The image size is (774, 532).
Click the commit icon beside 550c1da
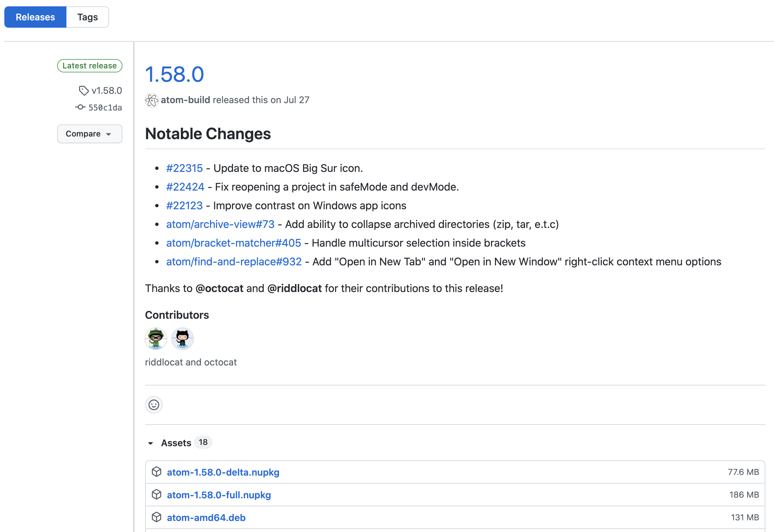(x=80, y=107)
